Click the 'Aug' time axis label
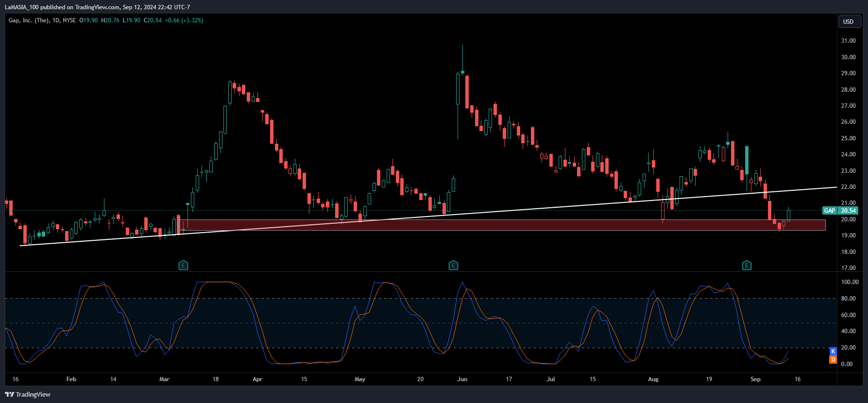This screenshot has width=868, height=403. point(653,379)
